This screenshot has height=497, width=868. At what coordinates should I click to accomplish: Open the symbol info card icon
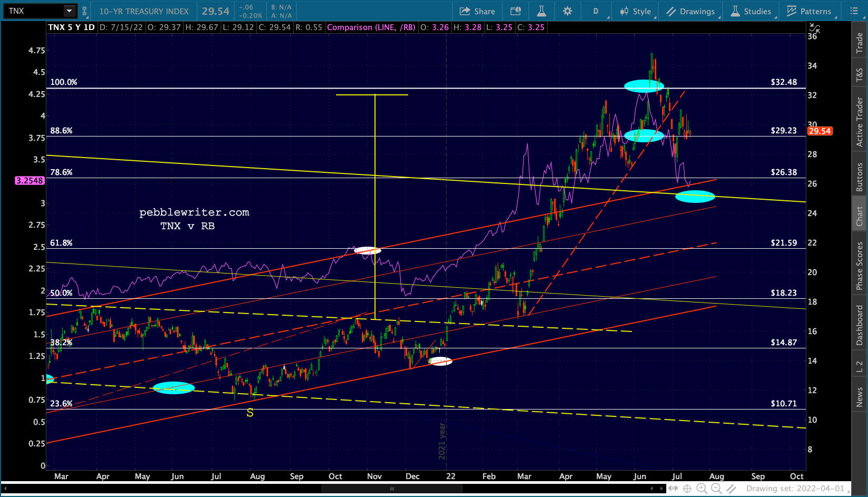516,11
